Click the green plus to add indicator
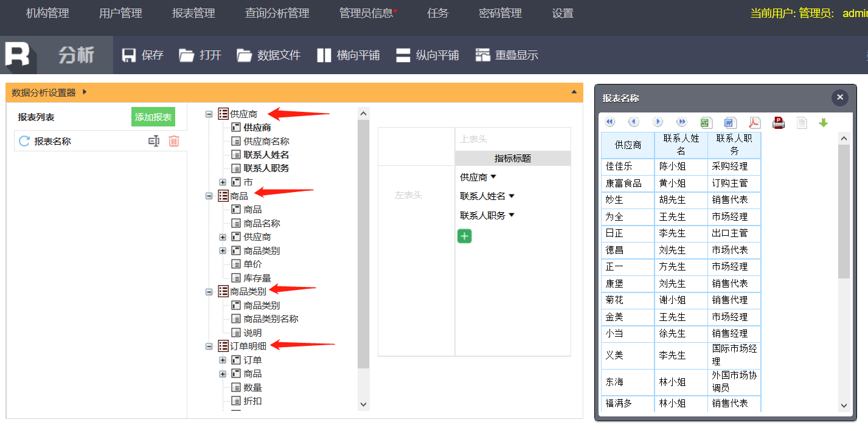 tap(464, 236)
